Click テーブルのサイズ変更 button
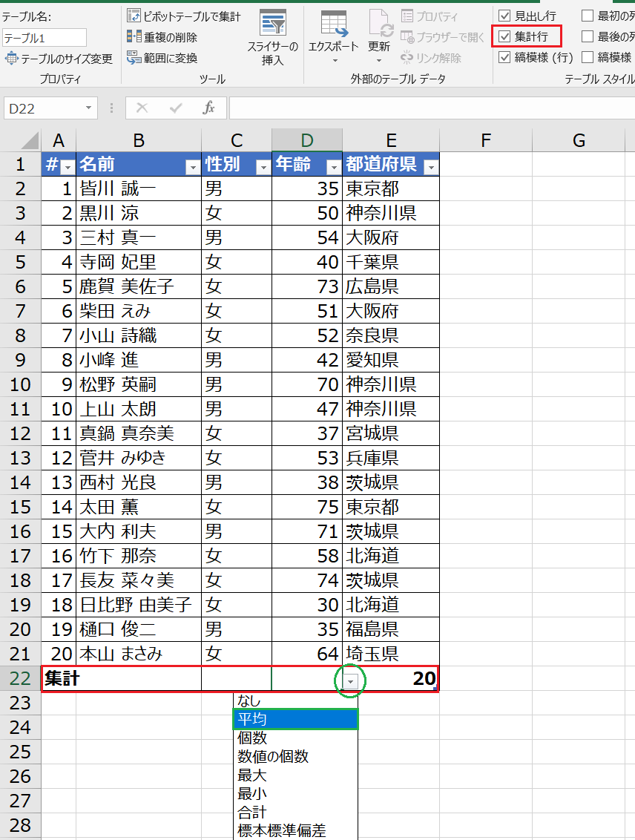The width and height of the screenshot is (635, 840). coord(59,59)
